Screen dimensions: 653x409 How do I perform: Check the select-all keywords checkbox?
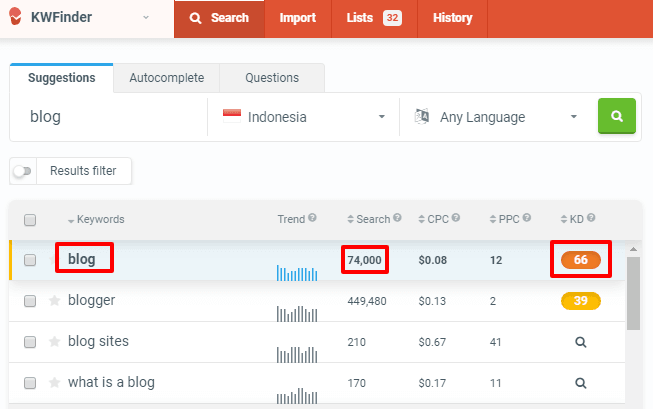30,220
